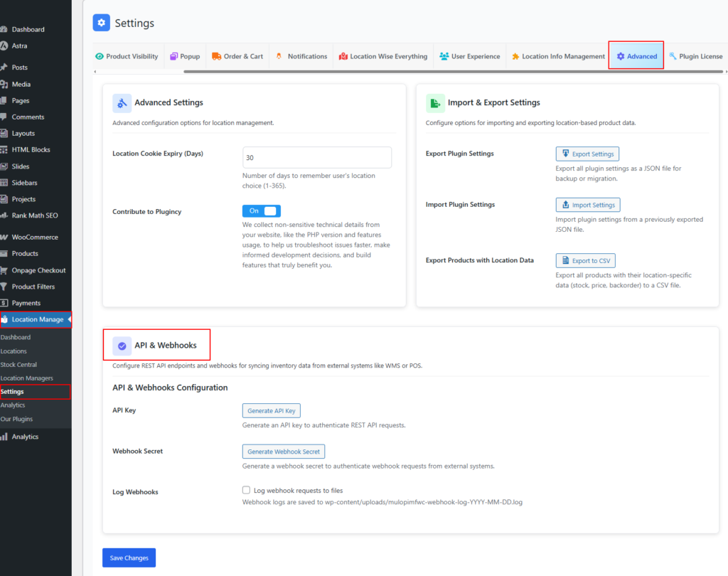The height and width of the screenshot is (576, 728).
Task: Open WooCommerce from the sidebar icon
Action: coord(4,237)
